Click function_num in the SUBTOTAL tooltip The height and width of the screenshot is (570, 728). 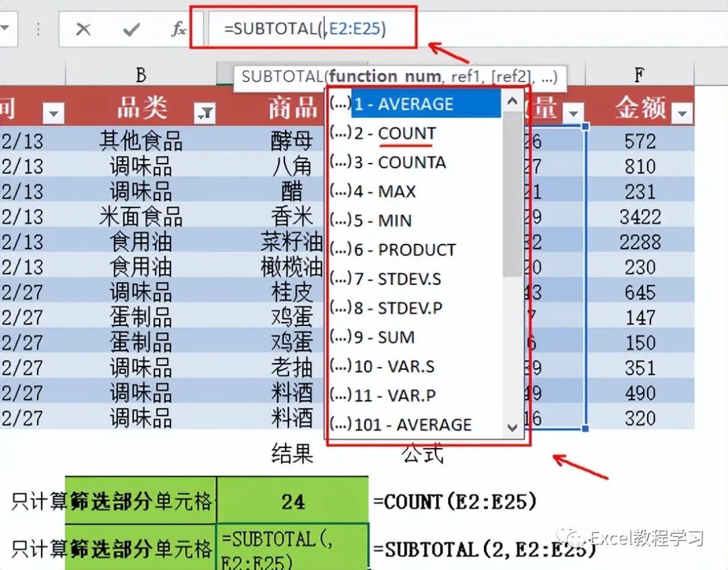[x=385, y=77]
